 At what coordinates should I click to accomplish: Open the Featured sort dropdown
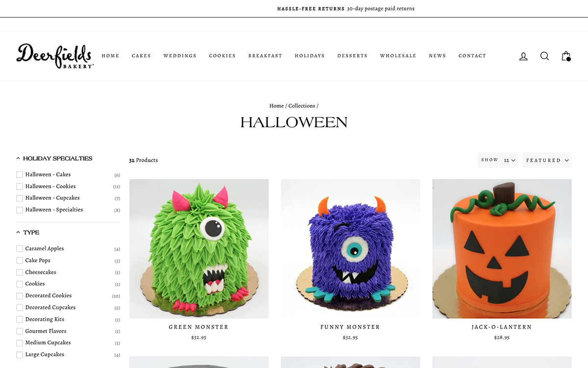click(x=547, y=160)
